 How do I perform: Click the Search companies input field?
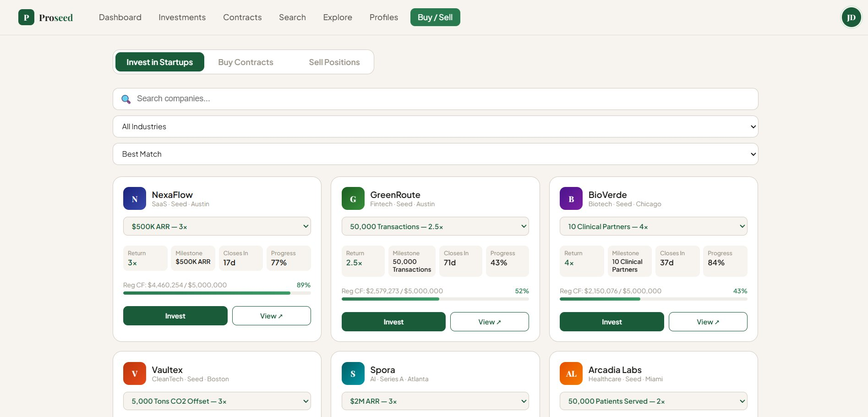click(435, 99)
